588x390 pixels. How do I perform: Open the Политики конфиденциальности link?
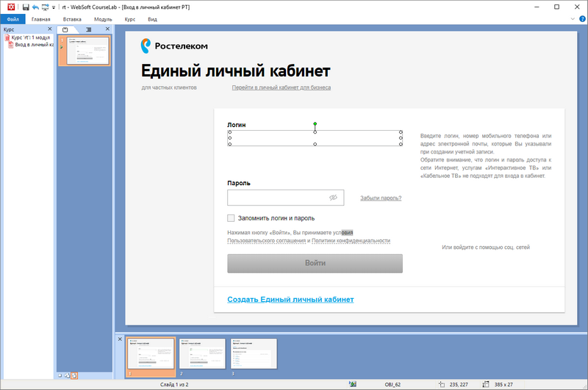[x=351, y=241]
